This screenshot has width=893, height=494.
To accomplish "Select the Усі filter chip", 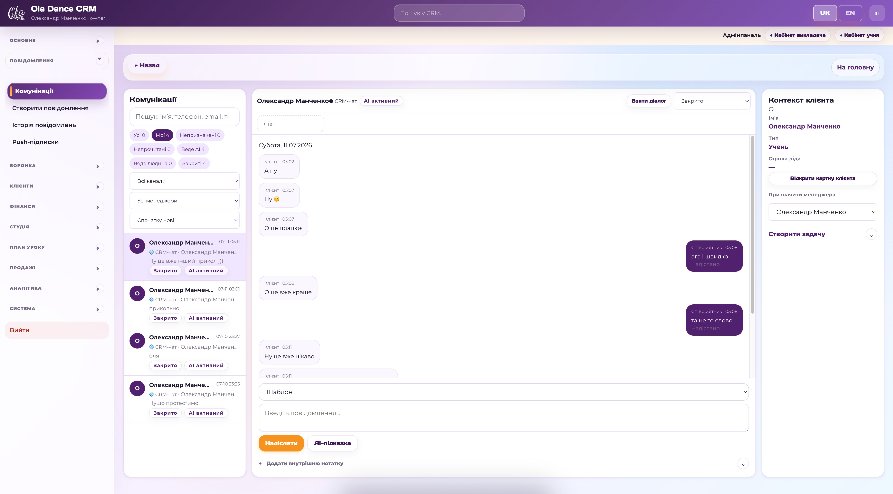I will point(139,135).
